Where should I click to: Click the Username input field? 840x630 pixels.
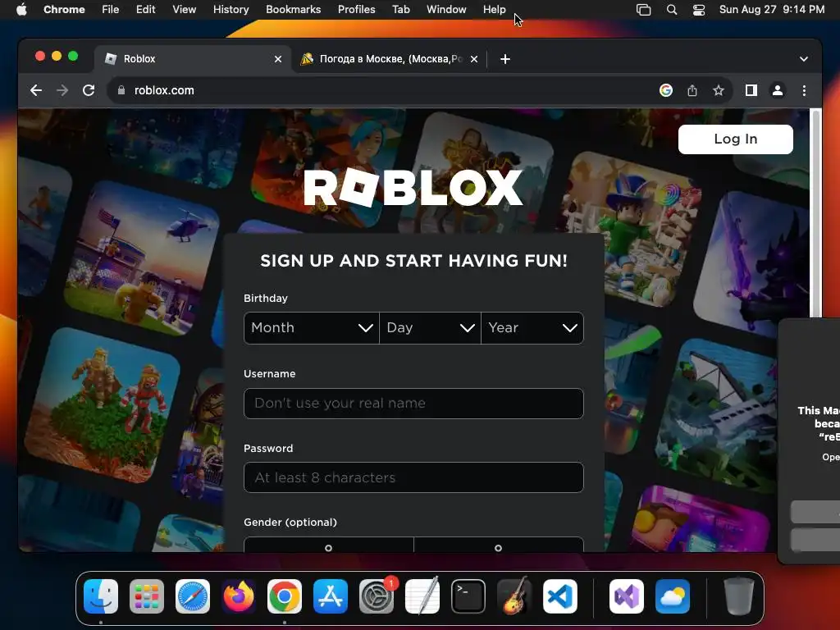413,404
